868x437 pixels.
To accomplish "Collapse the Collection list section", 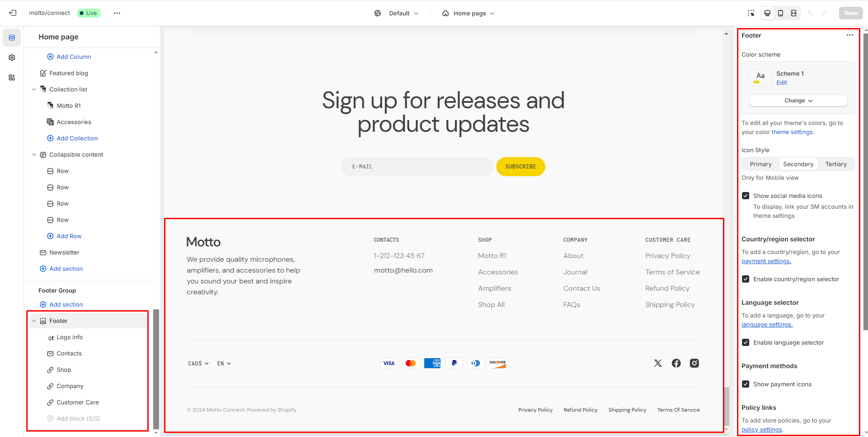I will click(x=34, y=90).
